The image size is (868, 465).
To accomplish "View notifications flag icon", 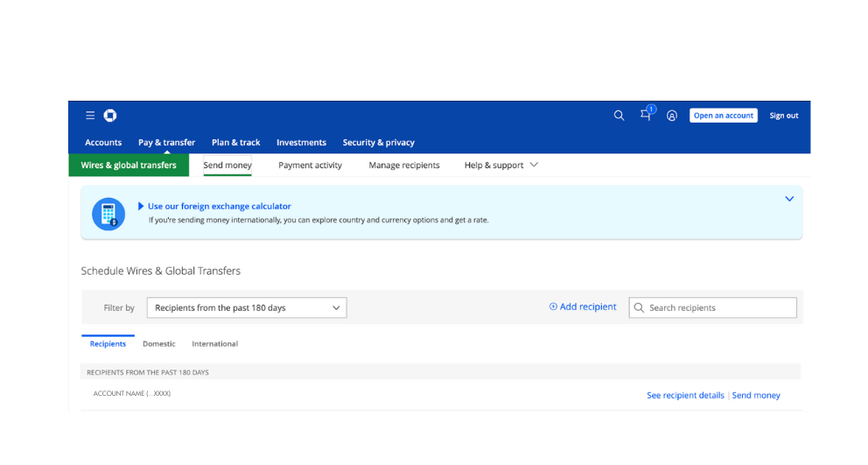I will [x=646, y=115].
